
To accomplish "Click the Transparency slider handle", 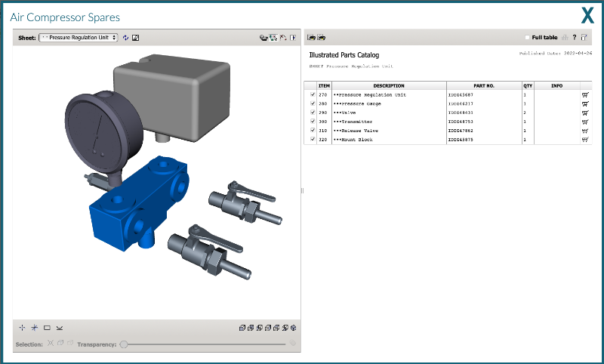I will [124, 344].
